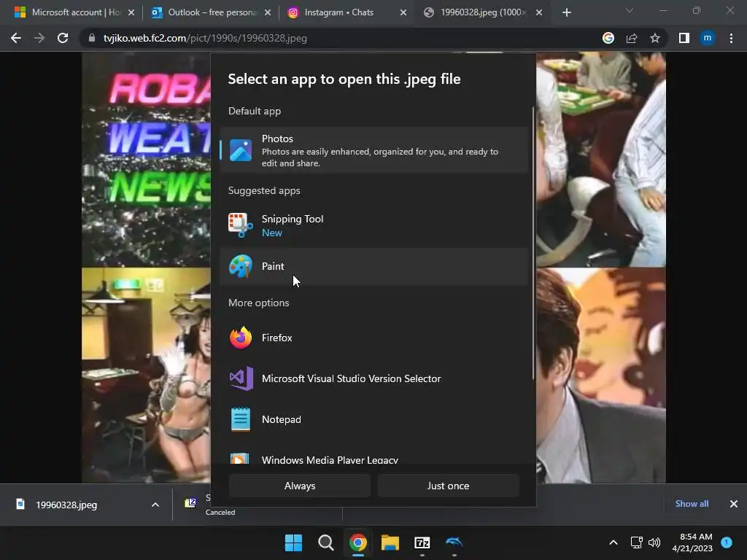Viewport: 747px width, 560px height.
Task: Close the downloads bar
Action: tap(734, 504)
